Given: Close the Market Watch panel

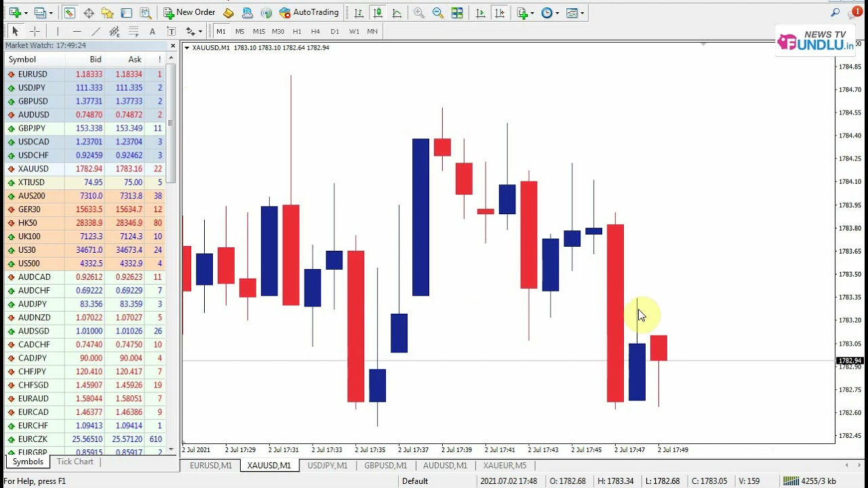Looking at the screenshot, I should (x=173, y=46).
